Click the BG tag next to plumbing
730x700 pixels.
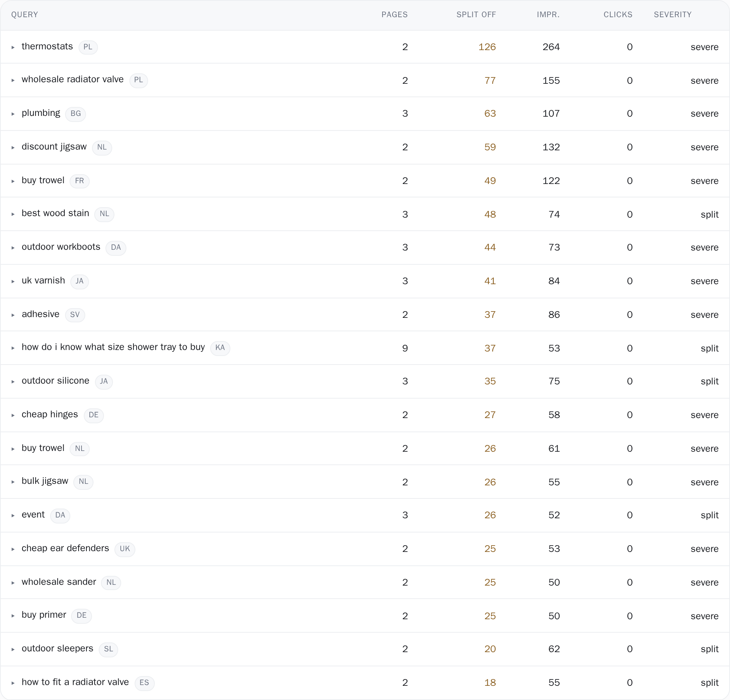point(76,114)
